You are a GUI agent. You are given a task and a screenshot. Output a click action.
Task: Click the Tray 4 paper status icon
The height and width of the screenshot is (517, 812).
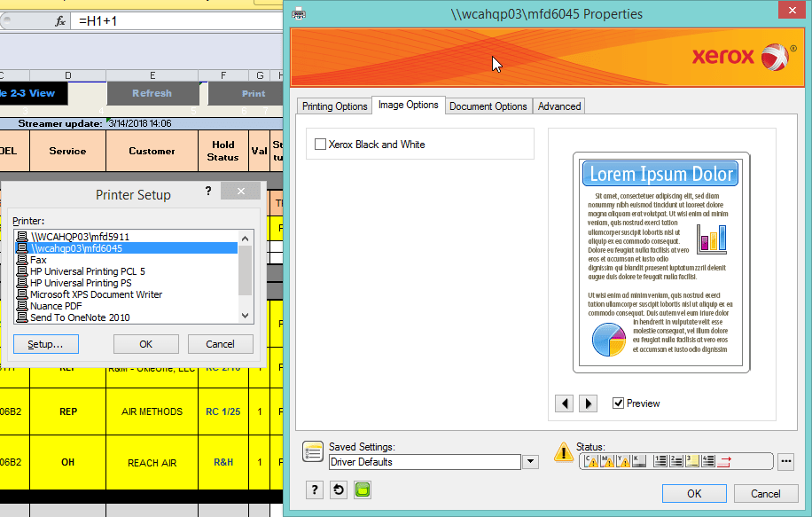tap(708, 460)
